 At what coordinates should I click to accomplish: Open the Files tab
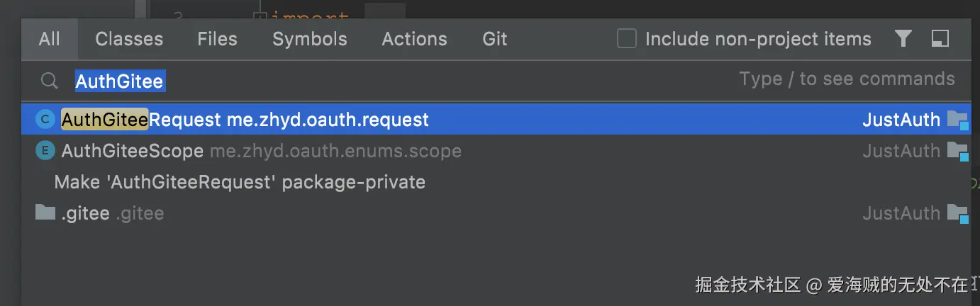(x=217, y=38)
